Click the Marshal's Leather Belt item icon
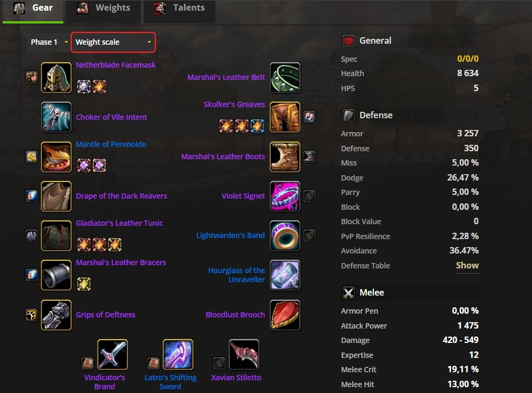 coord(285,77)
